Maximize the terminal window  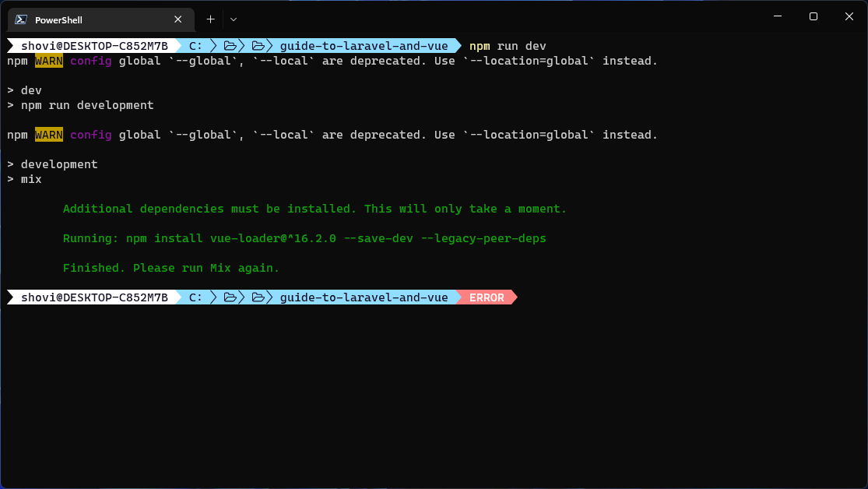pos(814,16)
